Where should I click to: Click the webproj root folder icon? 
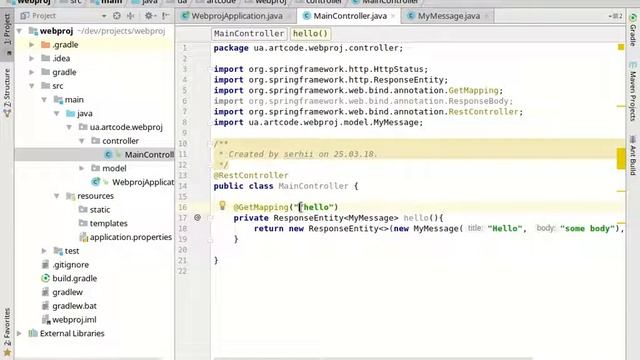pos(33,31)
